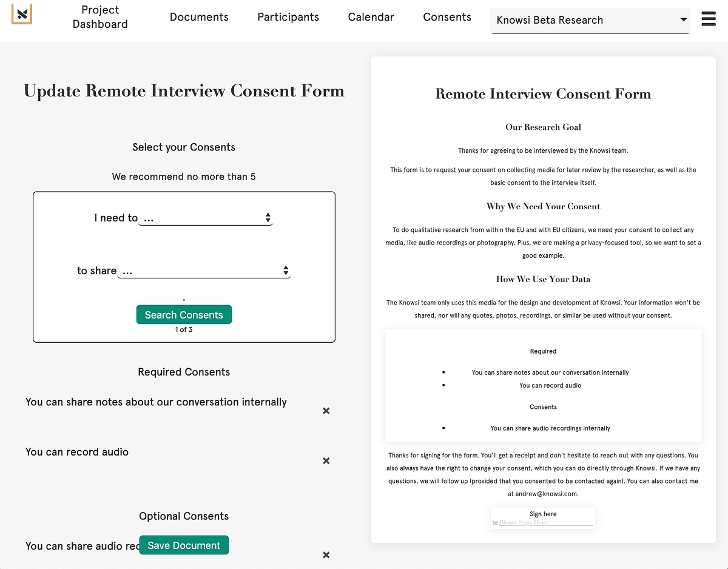Open the hamburger navigation menu

coord(708,18)
